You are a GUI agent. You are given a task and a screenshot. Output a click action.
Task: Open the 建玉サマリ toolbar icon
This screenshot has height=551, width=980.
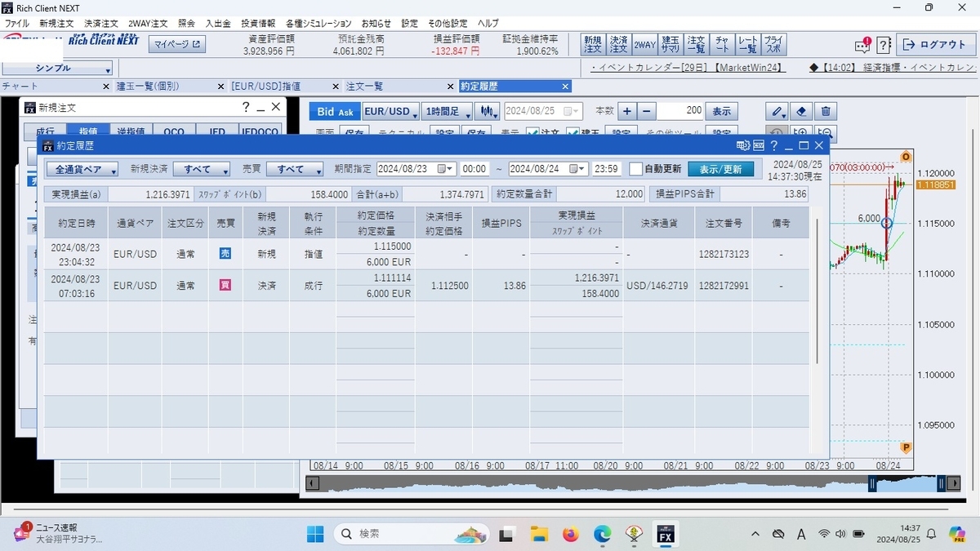pos(670,45)
